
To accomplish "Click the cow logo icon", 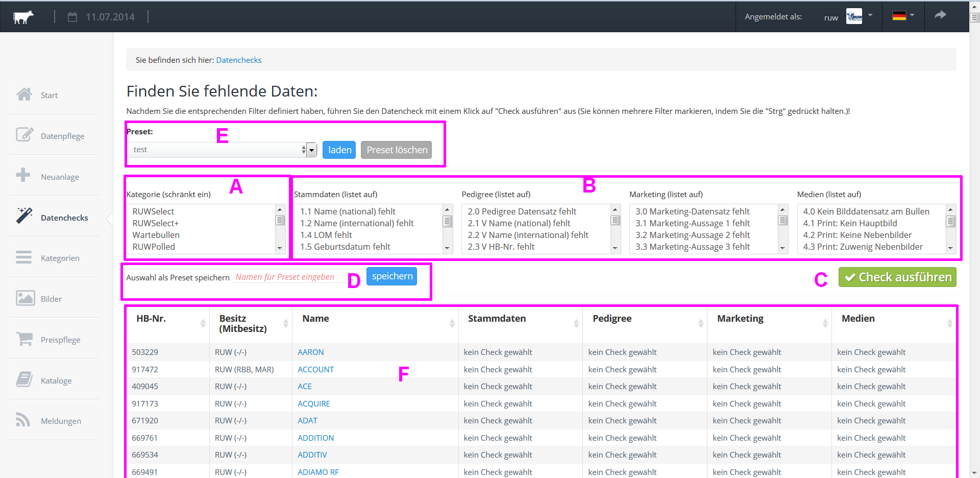I will pos(23,17).
